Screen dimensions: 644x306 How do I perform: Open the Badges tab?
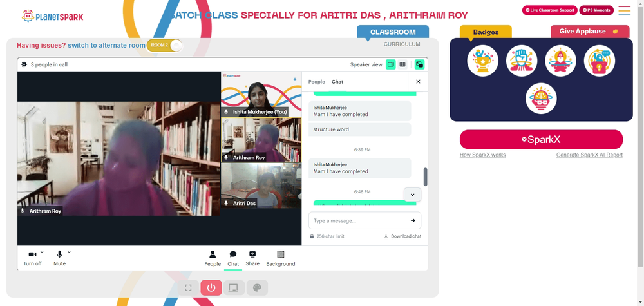coord(486,32)
